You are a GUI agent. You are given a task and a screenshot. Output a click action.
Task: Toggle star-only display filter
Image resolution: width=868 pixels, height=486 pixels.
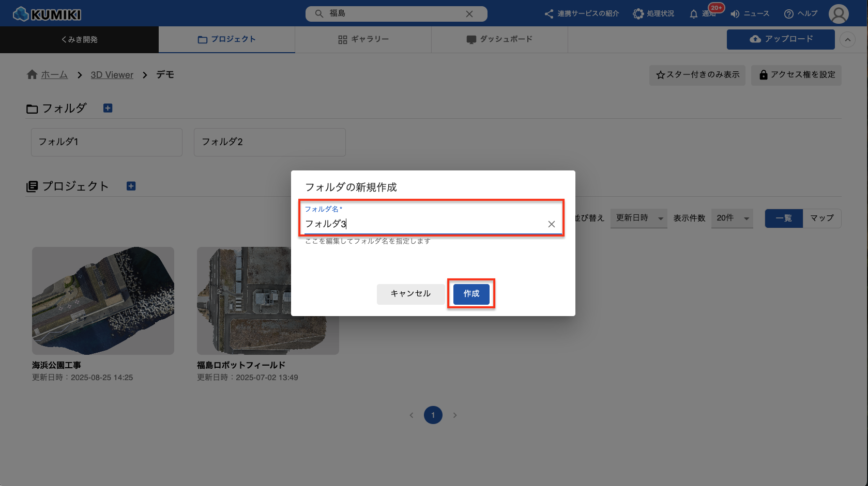click(x=697, y=75)
